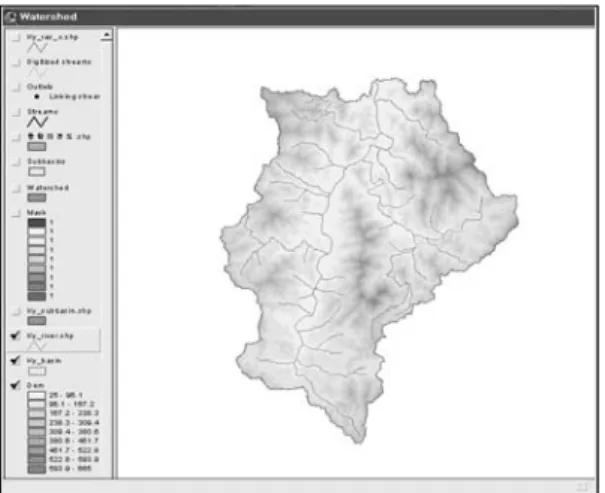Click the Watershed window title icon
The height and width of the screenshot is (493, 605).
pyautogui.click(x=10, y=17)
